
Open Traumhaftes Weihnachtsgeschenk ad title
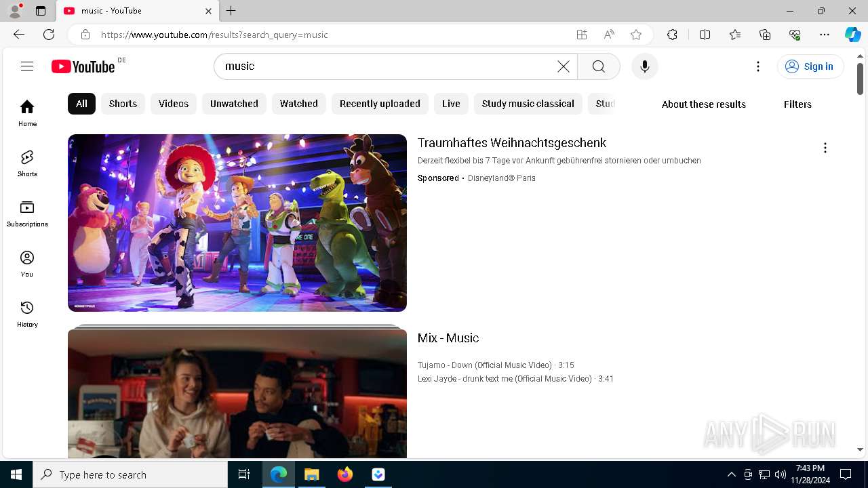[512, 143]
